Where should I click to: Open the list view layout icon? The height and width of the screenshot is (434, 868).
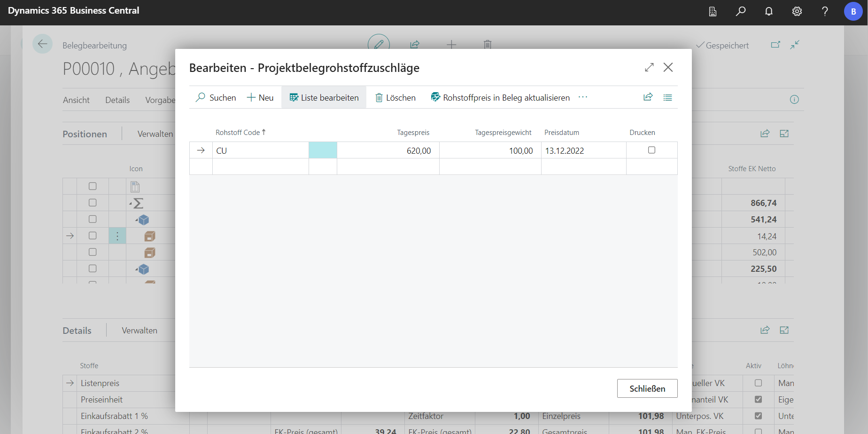coord(667,97)
